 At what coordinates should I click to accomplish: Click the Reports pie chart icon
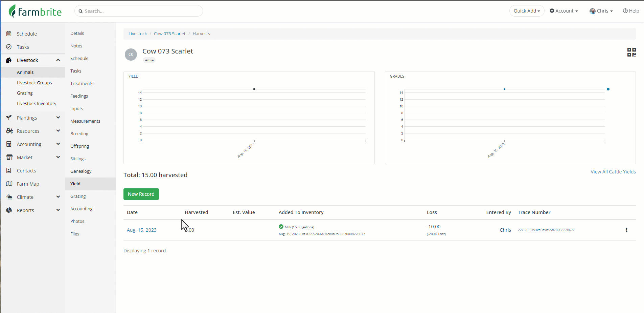[9, 210]
